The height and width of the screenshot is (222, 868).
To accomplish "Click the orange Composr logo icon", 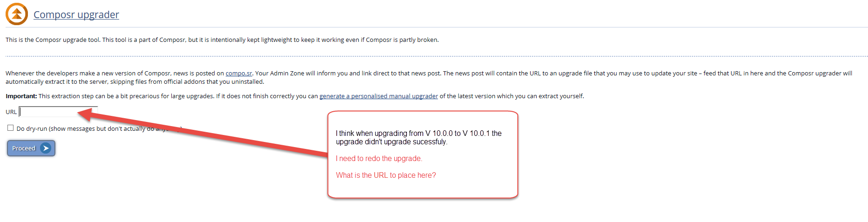I will click(x=17, y=14).
